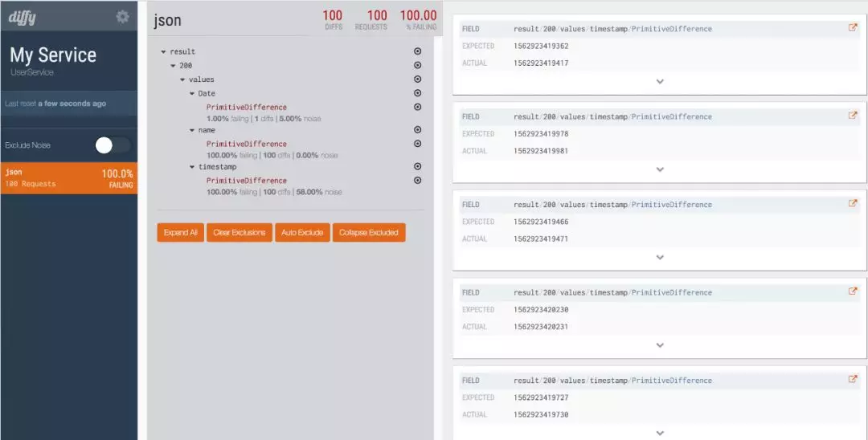This screenshot has width=868, height=440.
Task: Click actual value 1562923420231
Action: click(541, 327)
